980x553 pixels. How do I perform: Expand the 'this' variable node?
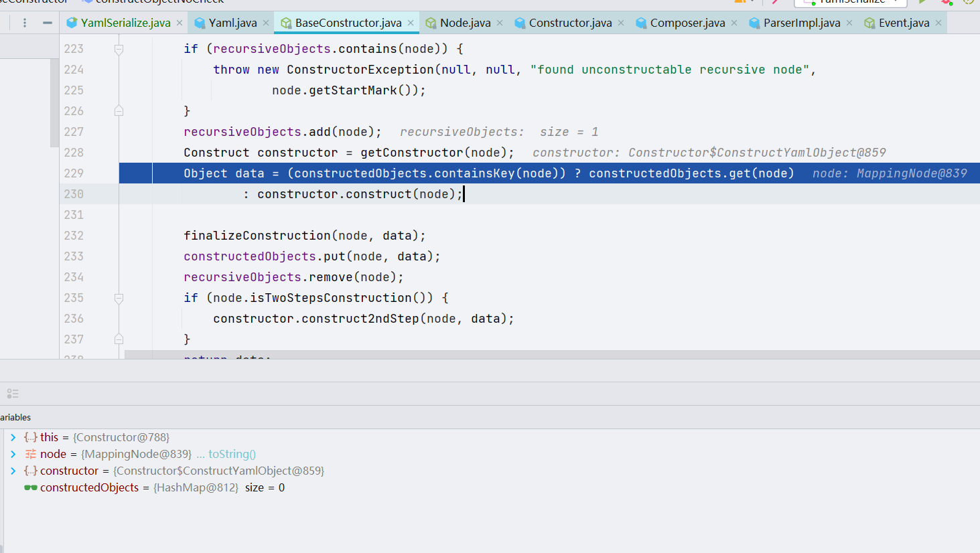pos(13,437)
